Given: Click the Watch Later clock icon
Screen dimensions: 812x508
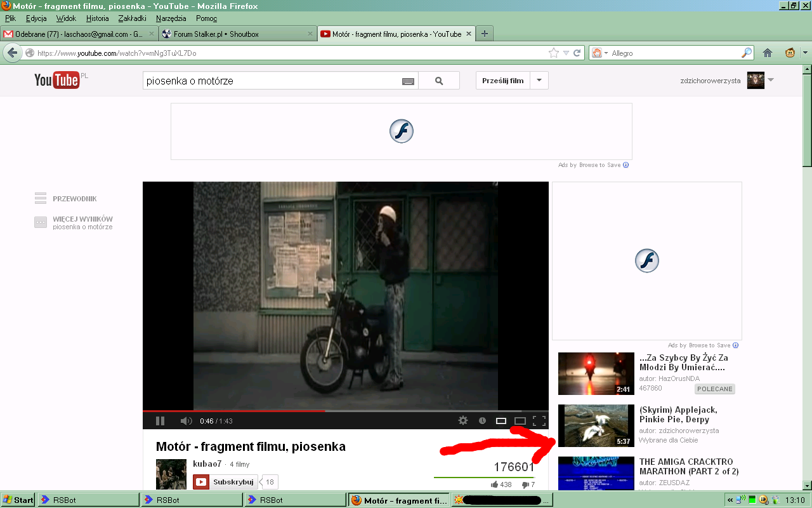Looking at the screenshot, I should [482, 420].
